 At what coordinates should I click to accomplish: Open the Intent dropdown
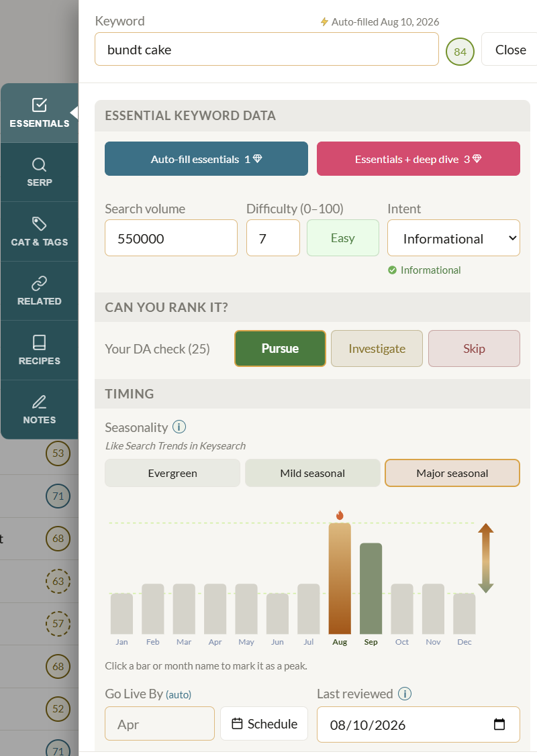coord(454,238)
